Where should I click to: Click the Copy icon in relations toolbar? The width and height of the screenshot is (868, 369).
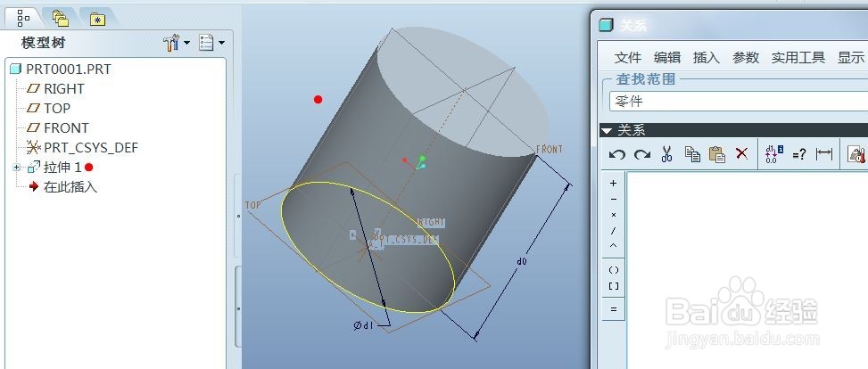[692, 154]
